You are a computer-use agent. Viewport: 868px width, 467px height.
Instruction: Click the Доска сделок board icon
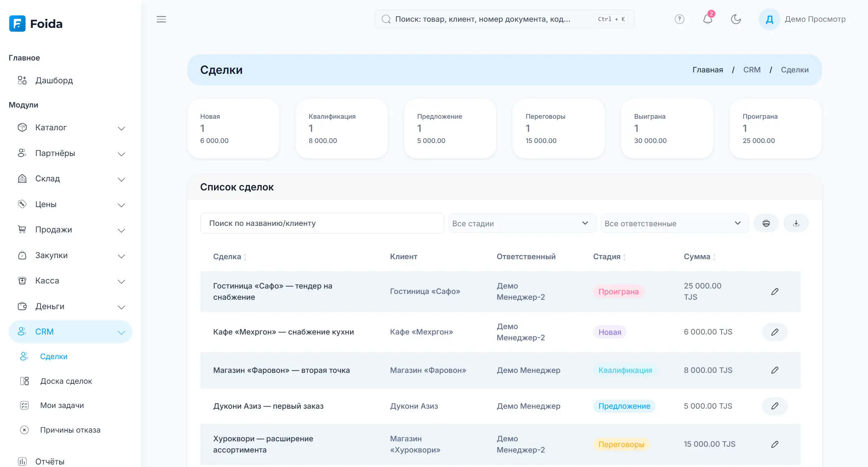coord(24,381)
